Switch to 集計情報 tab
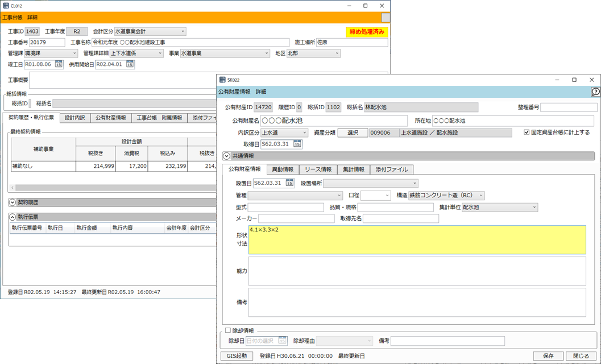 354,169
